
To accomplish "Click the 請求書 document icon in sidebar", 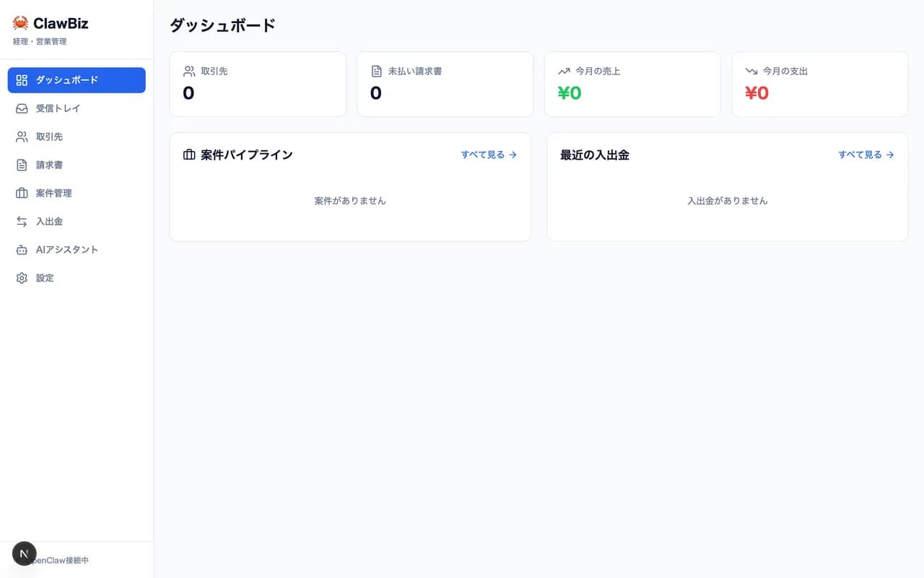I will click(22, 165).
